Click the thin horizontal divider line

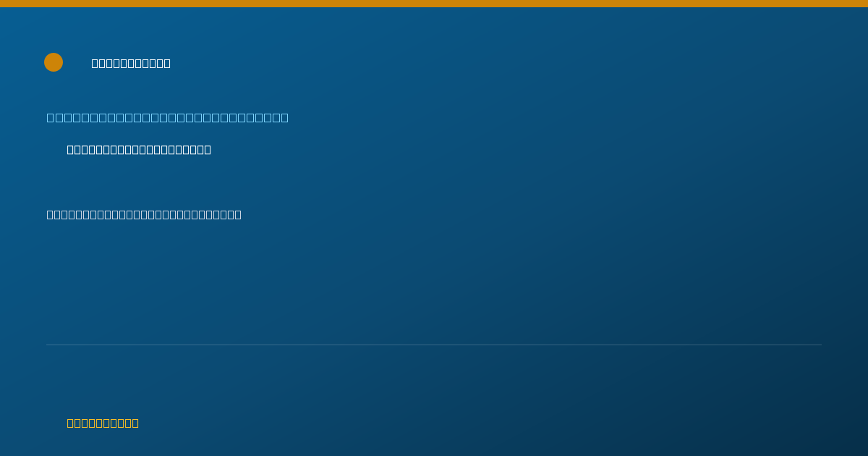click(x=434, y=345)
